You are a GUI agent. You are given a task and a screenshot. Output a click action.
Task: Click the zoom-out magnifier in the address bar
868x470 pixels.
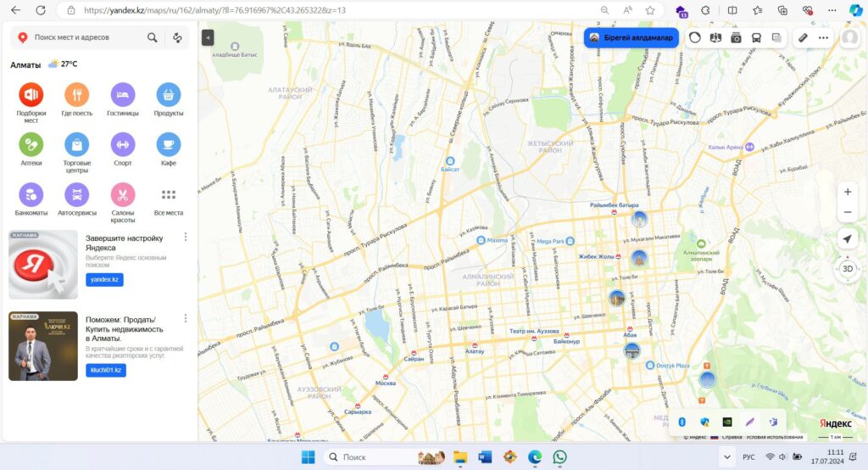[604, 10]
